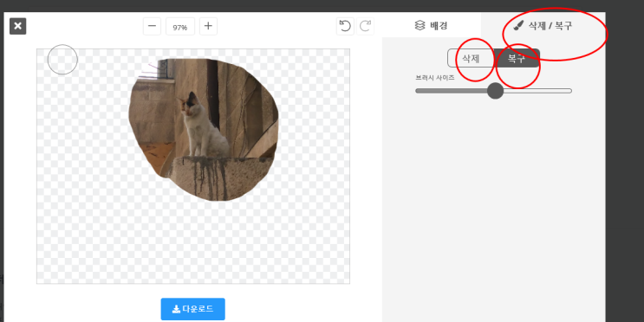Click the layers icon on 배경 tab
The width and height of the screenshot is (644, 322).
[x=420, y=25]
